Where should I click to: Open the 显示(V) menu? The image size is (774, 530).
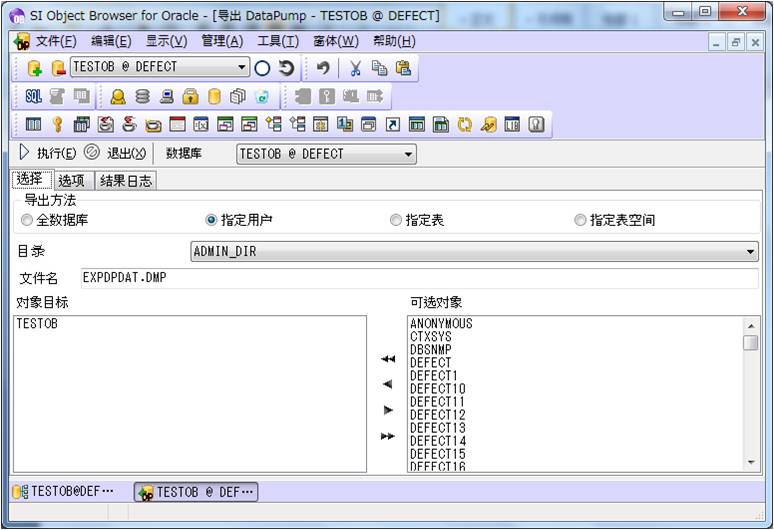pos(166,41)
